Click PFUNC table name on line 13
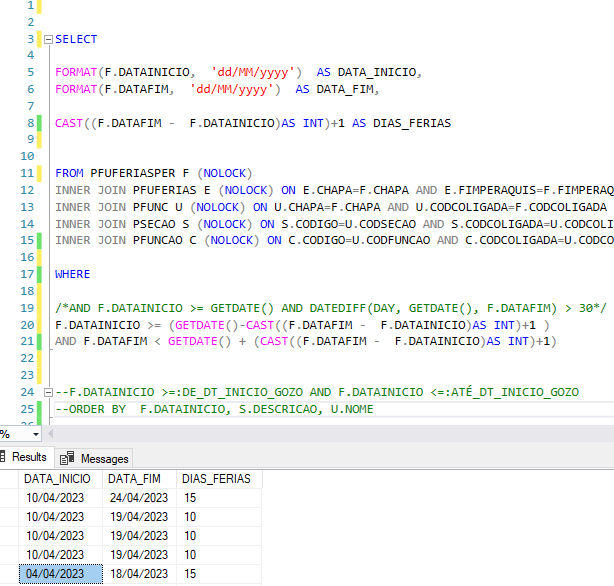This screenshot has width=614, height=586. [x=150, y=207]
